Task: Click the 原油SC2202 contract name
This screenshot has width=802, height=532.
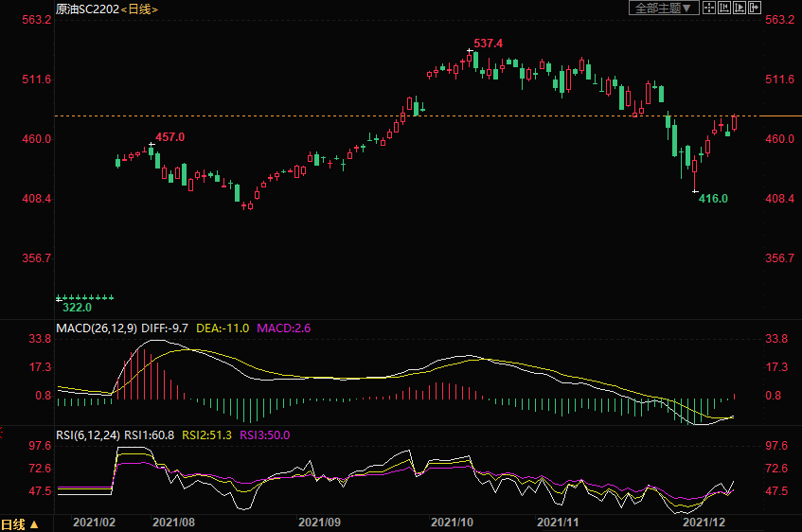Action: point(87,9)
